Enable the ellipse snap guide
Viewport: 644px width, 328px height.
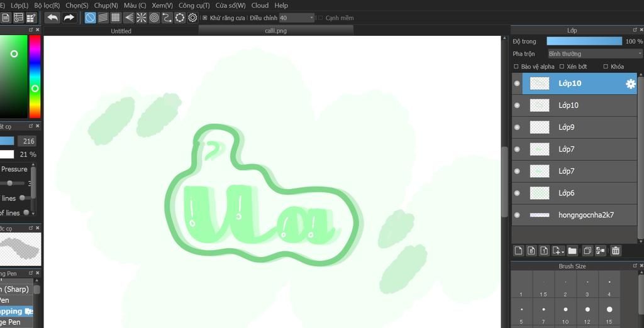pyautogui.click(x=180, y=18)
